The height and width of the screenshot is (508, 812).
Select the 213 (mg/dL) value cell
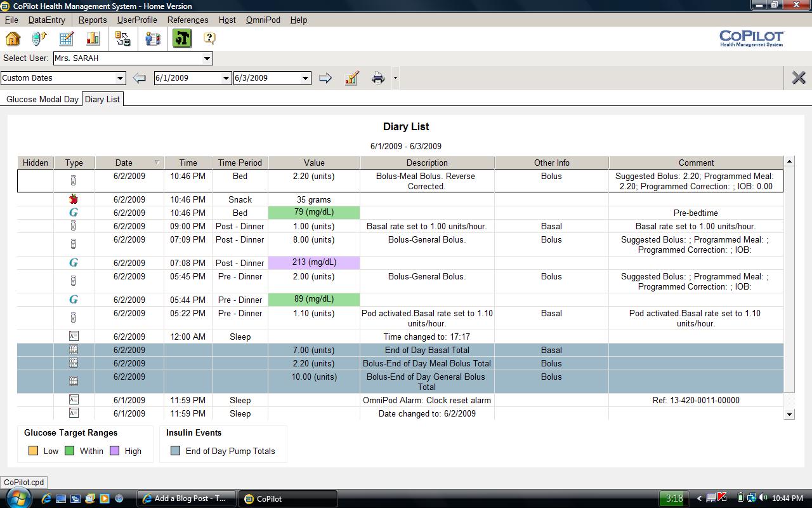click(314, 262)
